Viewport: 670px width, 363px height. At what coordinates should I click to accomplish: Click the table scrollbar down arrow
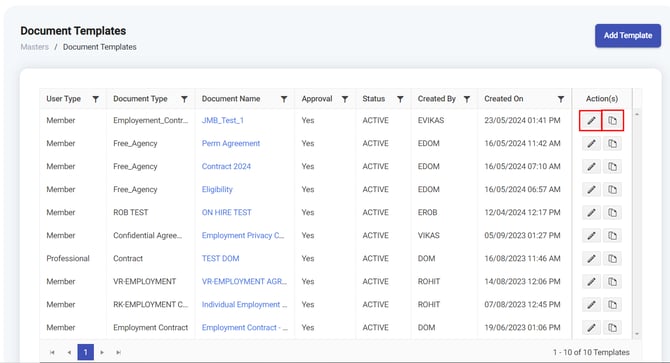point(637,334)
